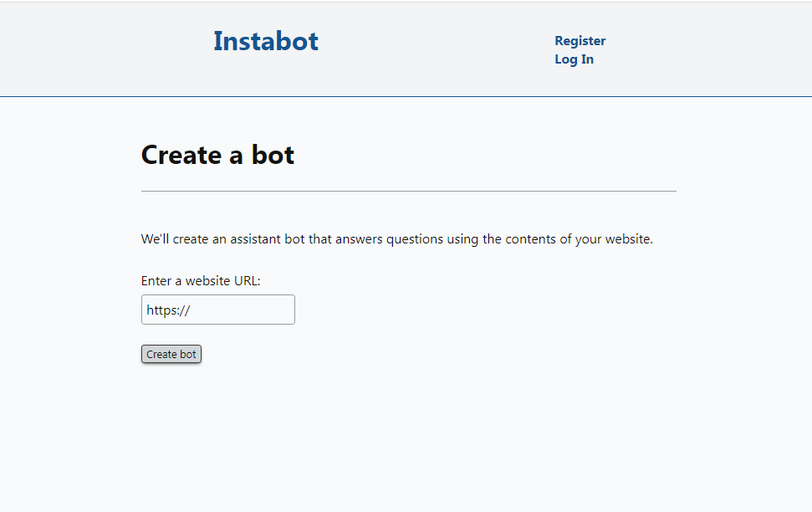Click the Create a bot heading
This screenshot has width=812, height=512.
coord(217,155)
